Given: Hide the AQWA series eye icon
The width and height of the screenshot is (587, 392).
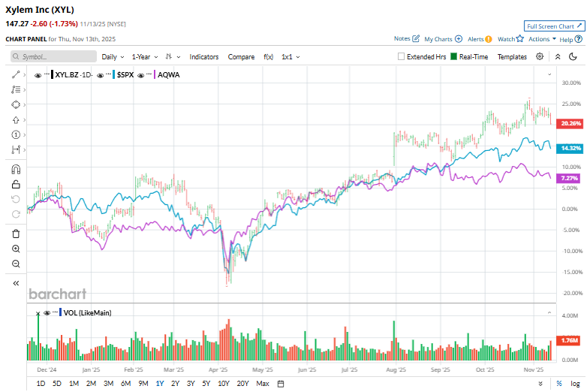Looking at the screenshot, I should click(x=141, y=75).
